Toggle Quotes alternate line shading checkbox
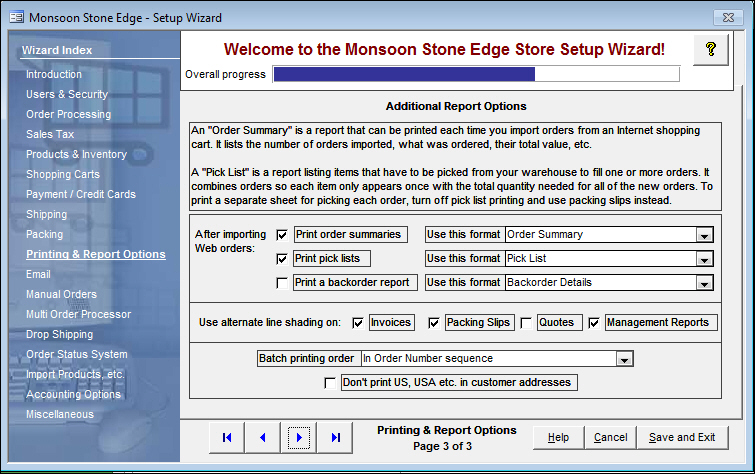The width and height of the screenshot is (755, 474). click(526, 323)
